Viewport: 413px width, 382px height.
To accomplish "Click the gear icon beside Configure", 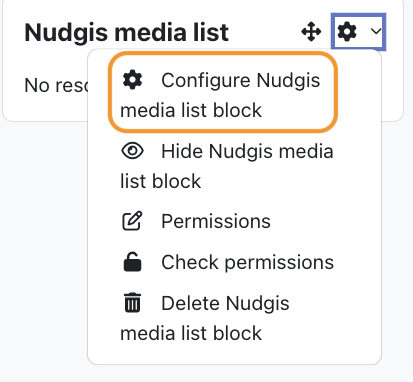I will pos(132,80).
